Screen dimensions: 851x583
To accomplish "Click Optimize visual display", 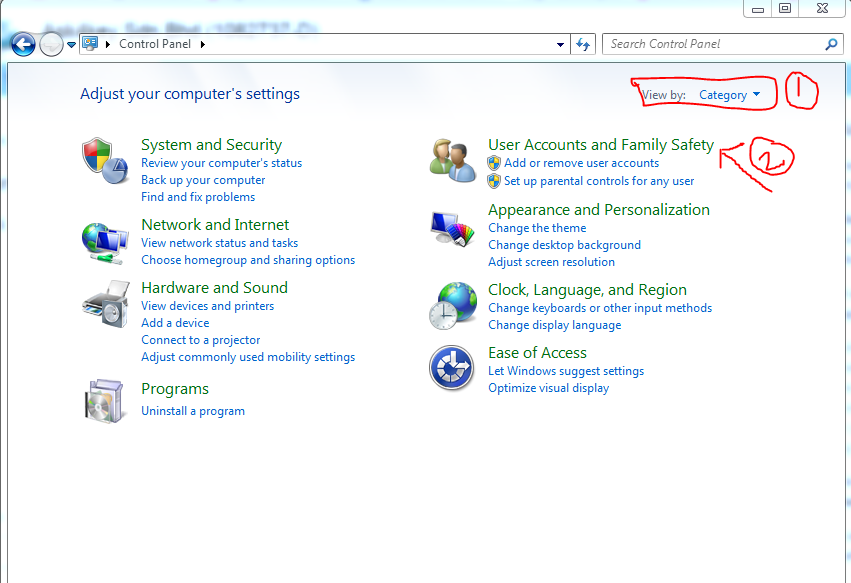I will [x=548, y=388].
